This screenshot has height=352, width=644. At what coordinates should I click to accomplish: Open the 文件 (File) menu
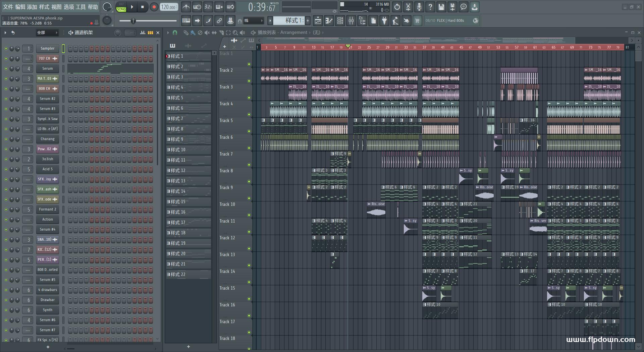(8, 7)
